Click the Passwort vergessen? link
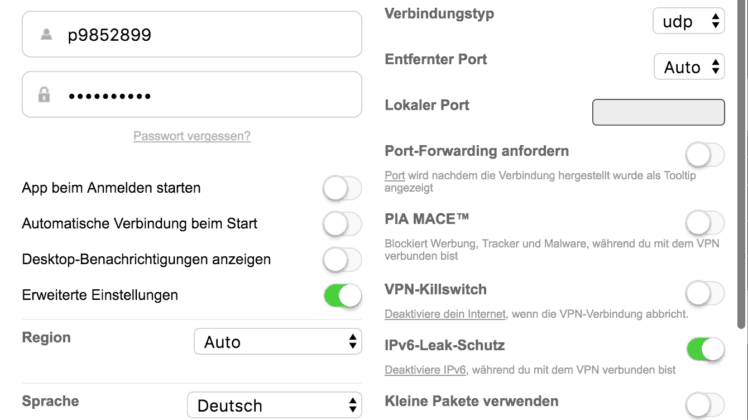Image resolution: width=748 pixels, height=420 pixels. 192,136
